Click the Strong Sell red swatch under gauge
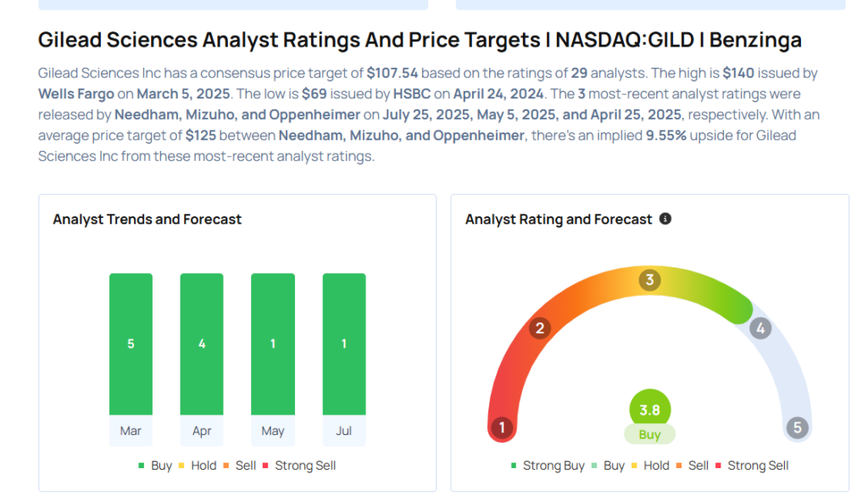 click(x=719, y=466)
